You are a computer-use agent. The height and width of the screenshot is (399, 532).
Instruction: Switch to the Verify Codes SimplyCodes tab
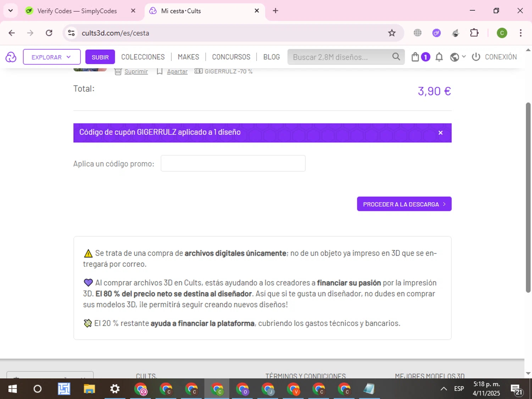(x=77, y=11)
